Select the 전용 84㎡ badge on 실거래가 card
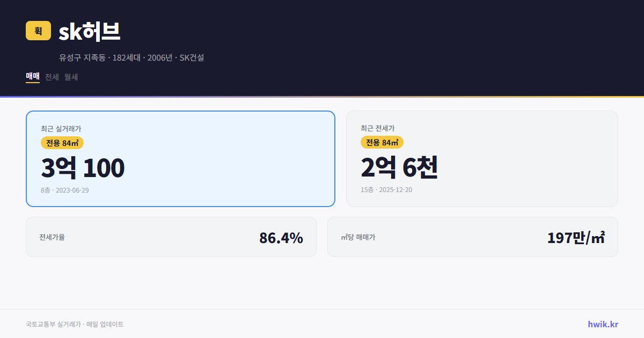 (x=61, y=143)
